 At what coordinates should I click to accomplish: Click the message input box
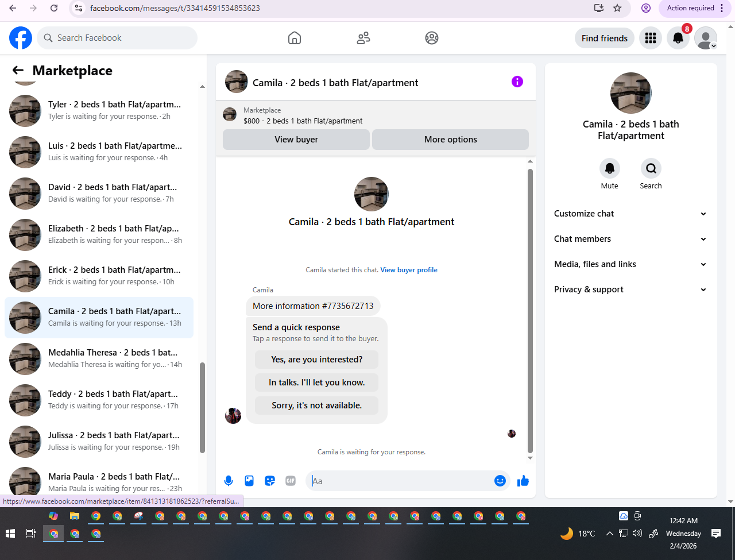tap(400, 481)
